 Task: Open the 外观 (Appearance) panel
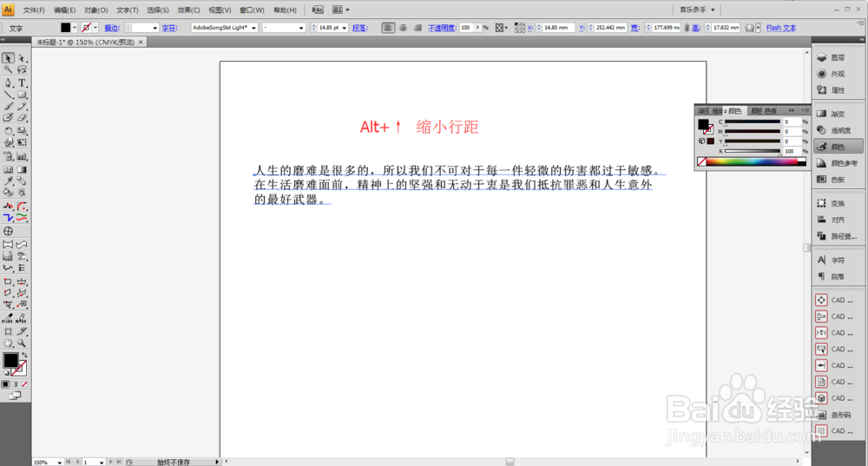(838, 74)
